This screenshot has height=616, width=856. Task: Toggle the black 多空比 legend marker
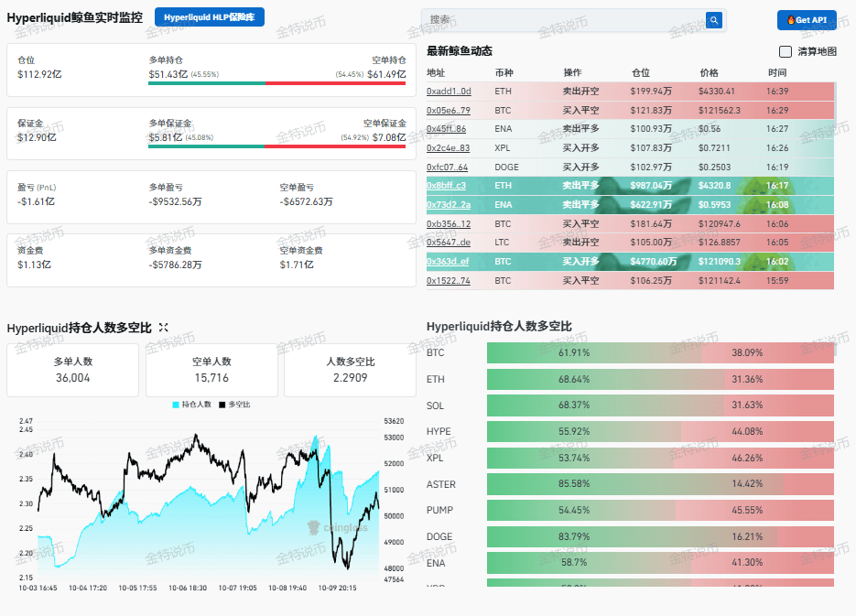pyautogui.click(x=222, y=405)
